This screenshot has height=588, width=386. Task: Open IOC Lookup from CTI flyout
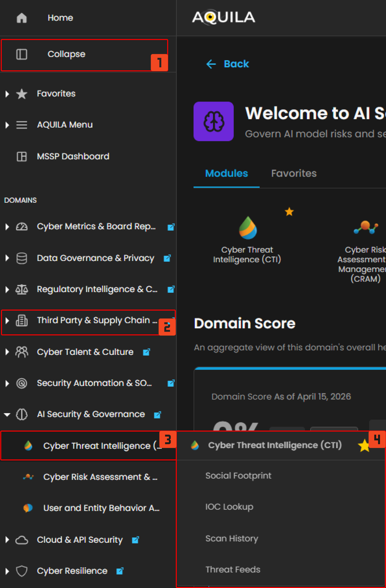coord(229,507)
